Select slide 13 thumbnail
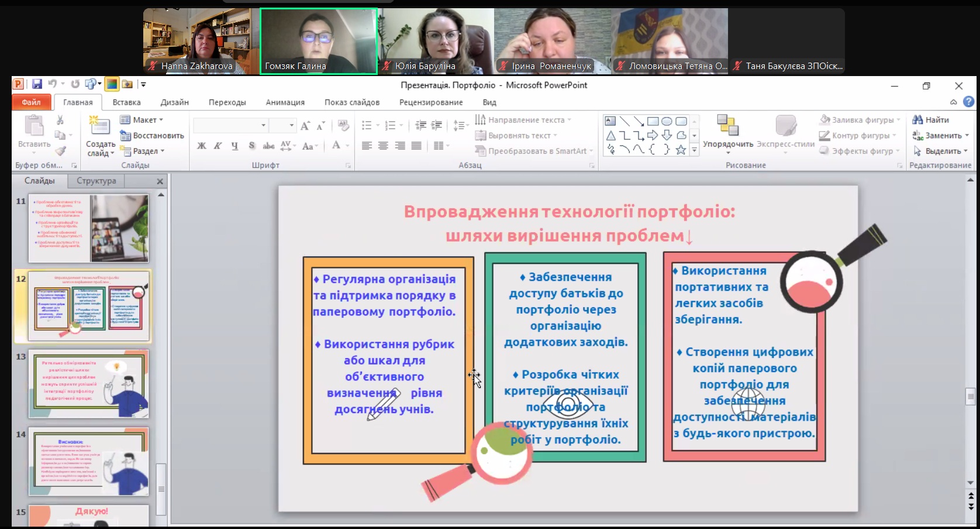980x529 pixels. 89,384
